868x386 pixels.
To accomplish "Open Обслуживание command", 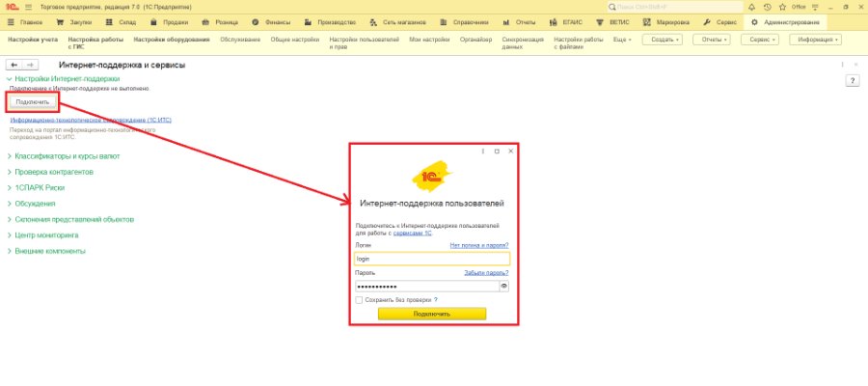I will pyautogui.click(x=240, y=40).
